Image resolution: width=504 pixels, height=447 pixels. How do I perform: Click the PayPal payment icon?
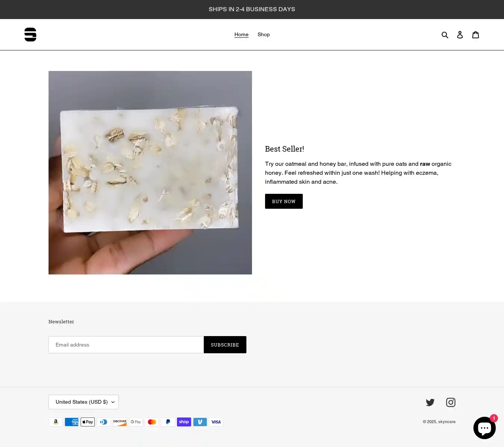168,422
